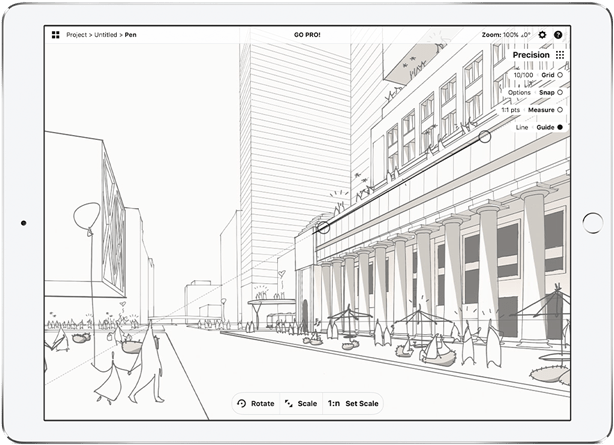Click the Rotate button label
614x445 pixels.
tap(262, 403)
